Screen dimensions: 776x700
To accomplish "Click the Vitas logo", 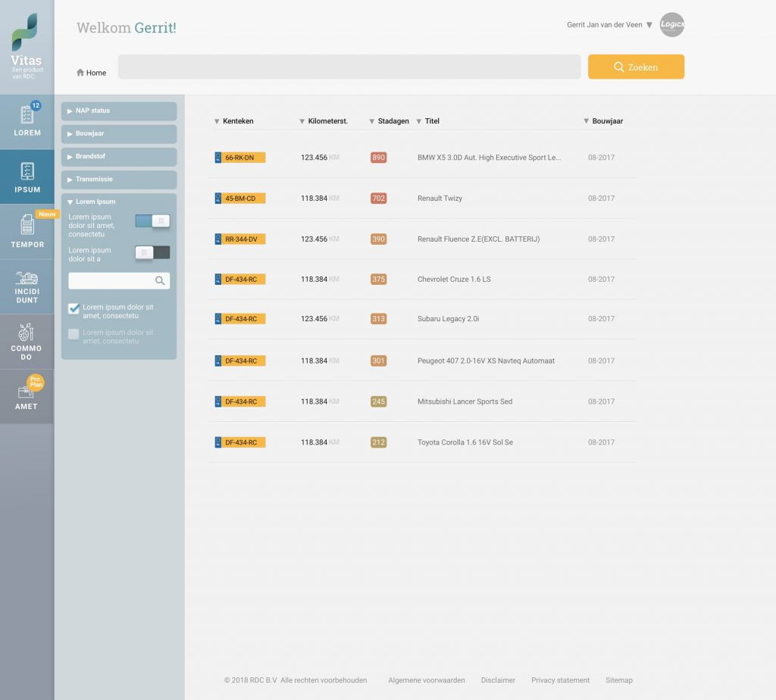I will (26, 46).
